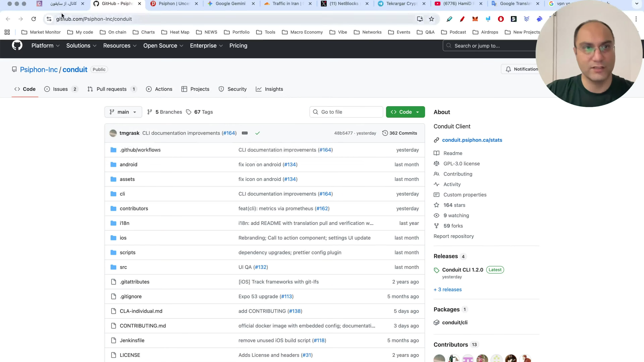This screenshot has width=644, height=362.
Task: Click the install app icon in address bar
Action: pyautogui.click(x=420, y=19)
